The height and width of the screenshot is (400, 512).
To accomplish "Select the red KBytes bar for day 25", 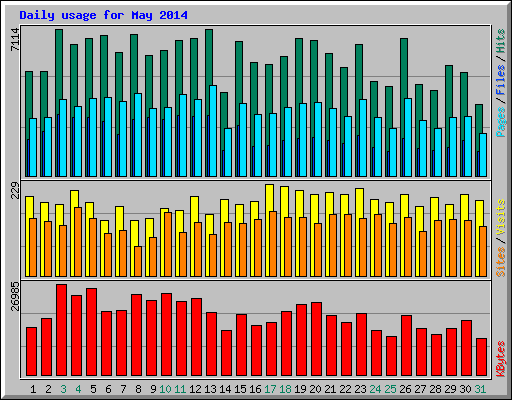I will 392,356.
